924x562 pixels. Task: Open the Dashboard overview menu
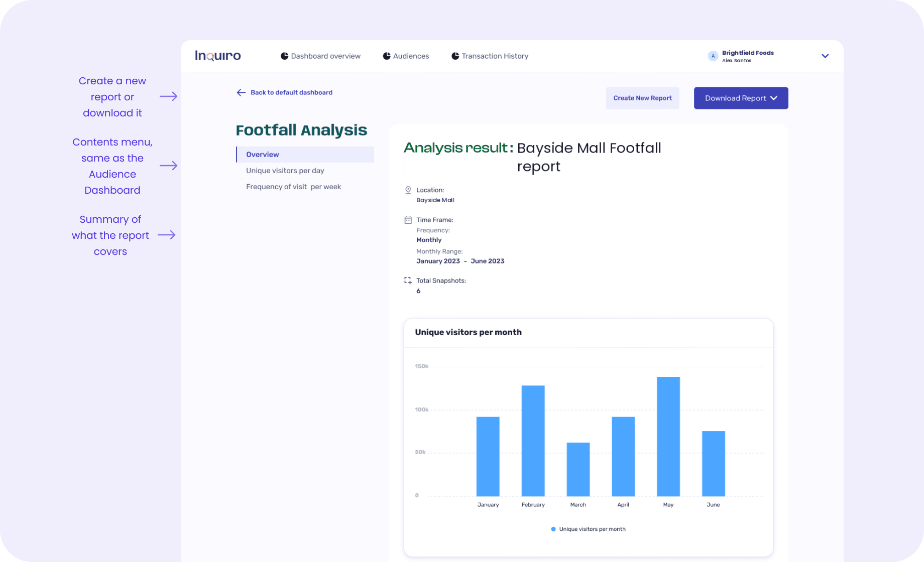point(320,56)
